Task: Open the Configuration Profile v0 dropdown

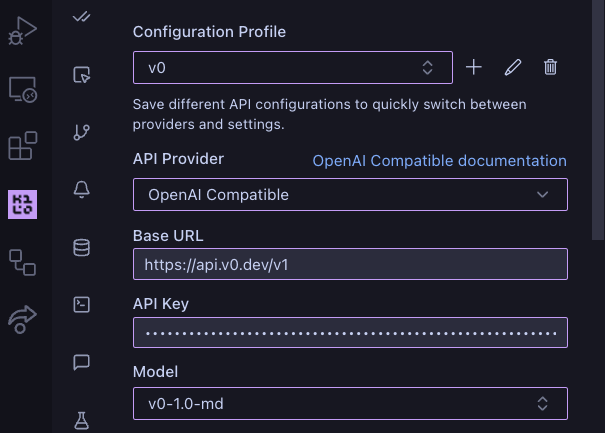Action: 292,67
